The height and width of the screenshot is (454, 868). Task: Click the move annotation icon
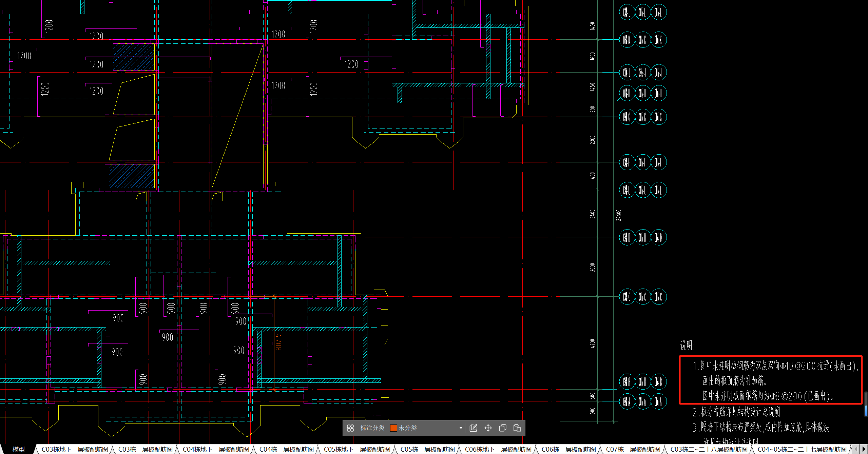pos(488,428)
